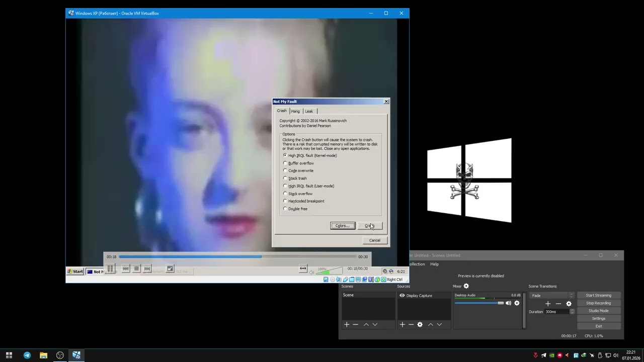Viewport: 644px width, 362px height.
Task: Pause the video in the media player
Action: click(110, 268)
